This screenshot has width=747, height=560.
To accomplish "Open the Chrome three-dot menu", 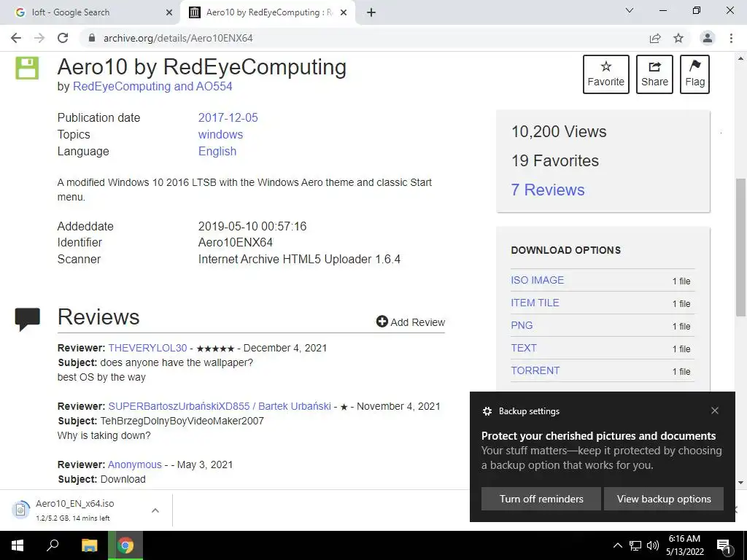I will [731, 38].
